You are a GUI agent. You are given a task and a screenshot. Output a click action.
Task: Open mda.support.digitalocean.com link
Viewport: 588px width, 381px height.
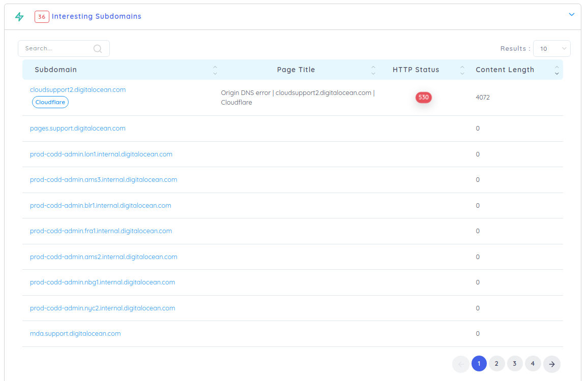[x=75, y=334]
